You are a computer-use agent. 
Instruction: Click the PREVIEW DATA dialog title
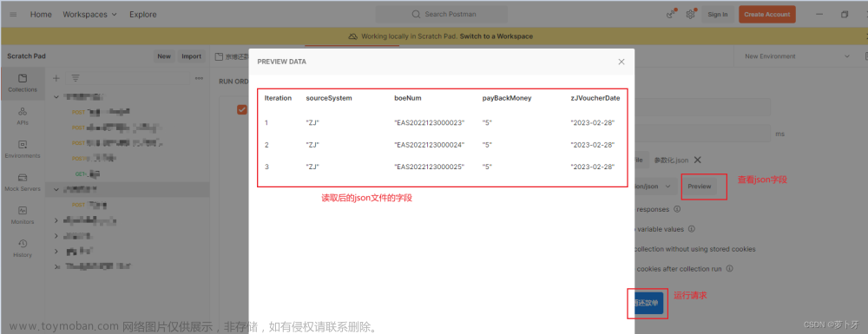point(282,62)
